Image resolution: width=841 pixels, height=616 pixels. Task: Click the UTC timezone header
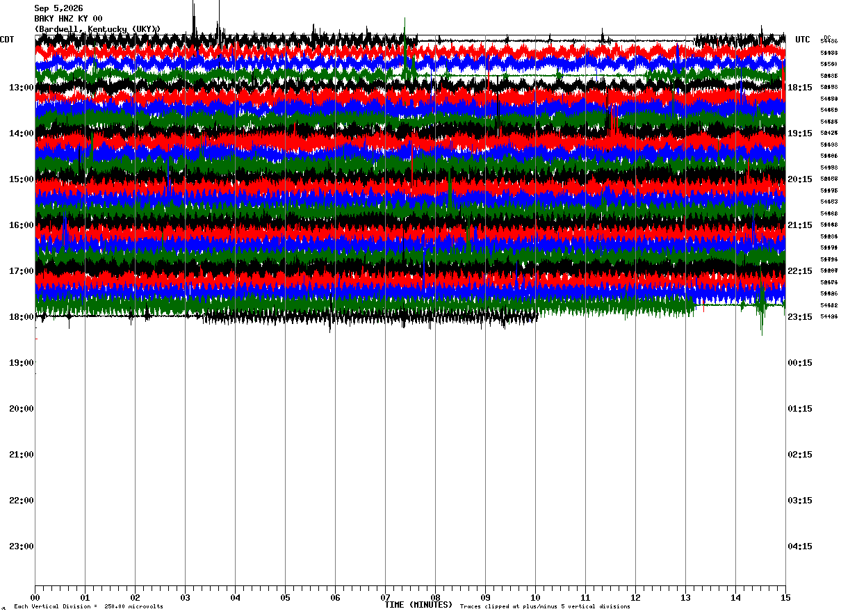click(x=803, y=40)
